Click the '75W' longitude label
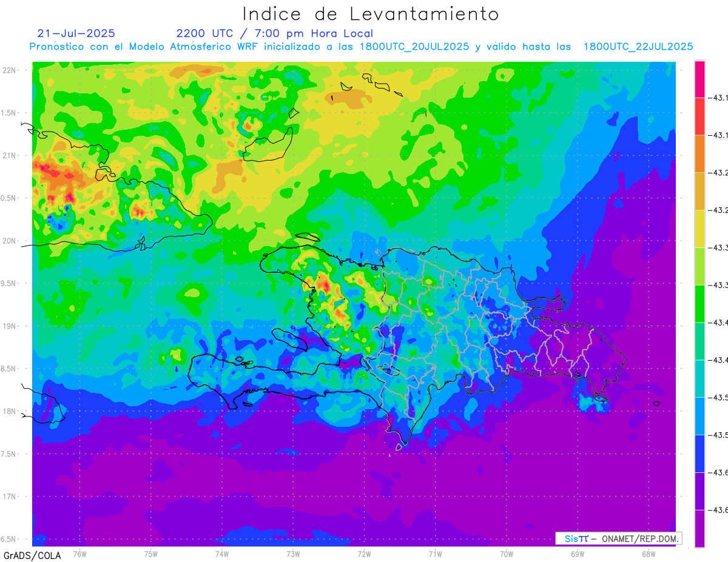This screenshot has width=728, height=562. click(150, 554)
